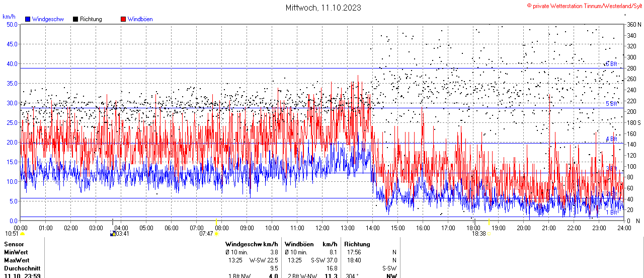The width and height of the screenshot is (644, 278).
Task: Click the minimum wind speed value '3.8'
Action: coord(274,252)
